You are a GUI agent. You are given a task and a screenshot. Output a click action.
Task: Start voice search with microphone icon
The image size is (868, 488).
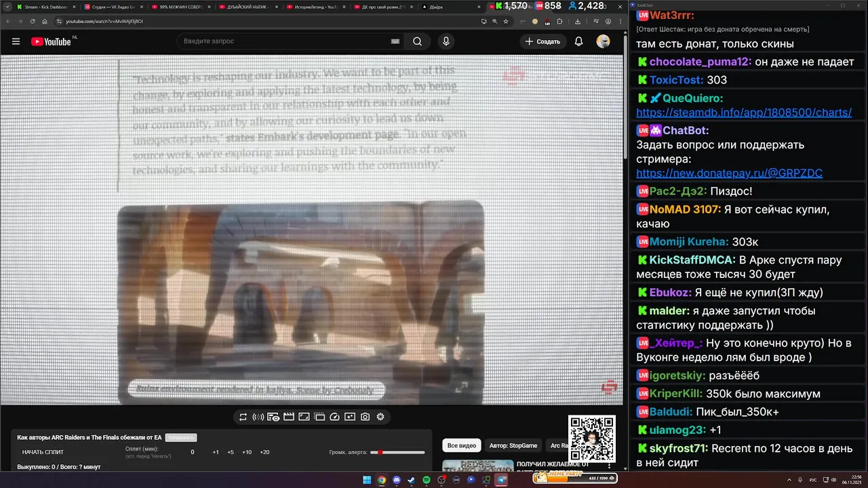[446, 41]
